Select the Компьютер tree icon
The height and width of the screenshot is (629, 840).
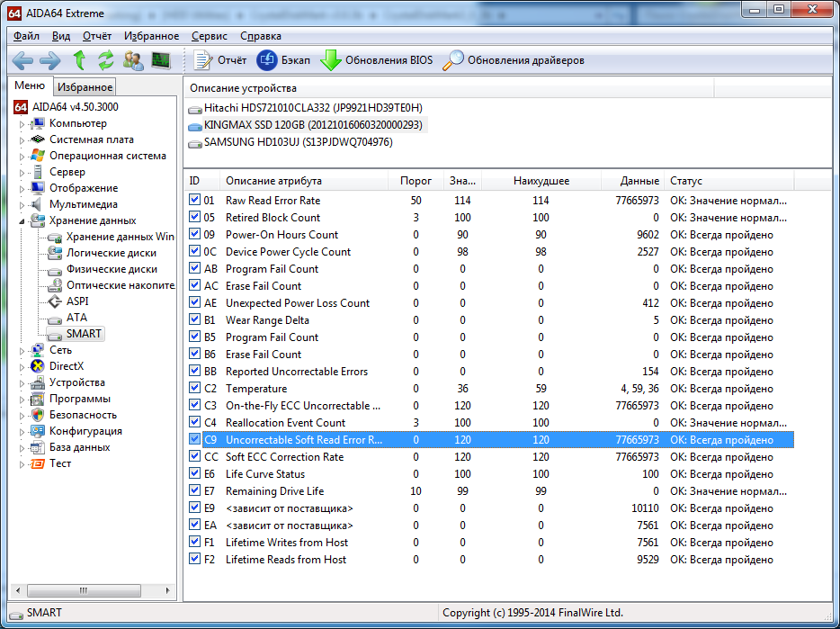(38, 123)
